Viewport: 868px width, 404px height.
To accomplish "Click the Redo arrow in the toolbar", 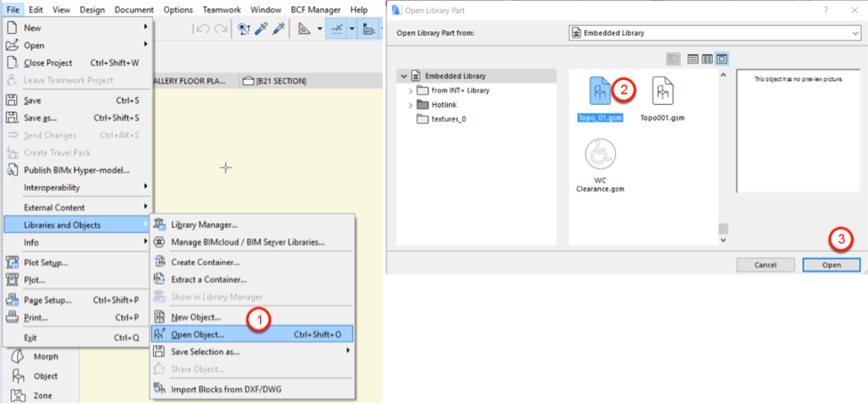I will coord(220,28).
